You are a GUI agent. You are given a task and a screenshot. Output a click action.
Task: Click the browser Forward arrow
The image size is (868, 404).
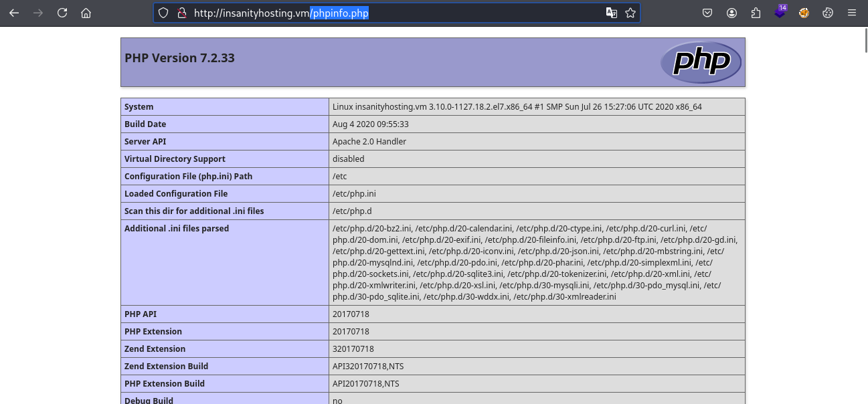38,13
